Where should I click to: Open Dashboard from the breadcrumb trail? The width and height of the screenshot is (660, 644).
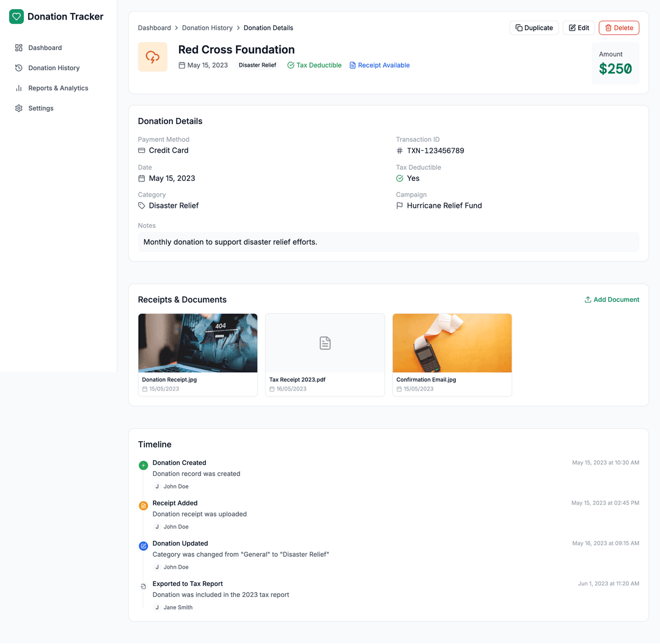point(154,27)
